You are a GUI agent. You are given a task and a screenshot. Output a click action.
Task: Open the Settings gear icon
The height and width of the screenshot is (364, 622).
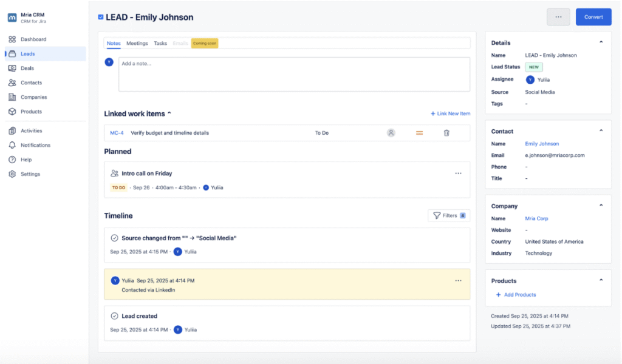12,174
